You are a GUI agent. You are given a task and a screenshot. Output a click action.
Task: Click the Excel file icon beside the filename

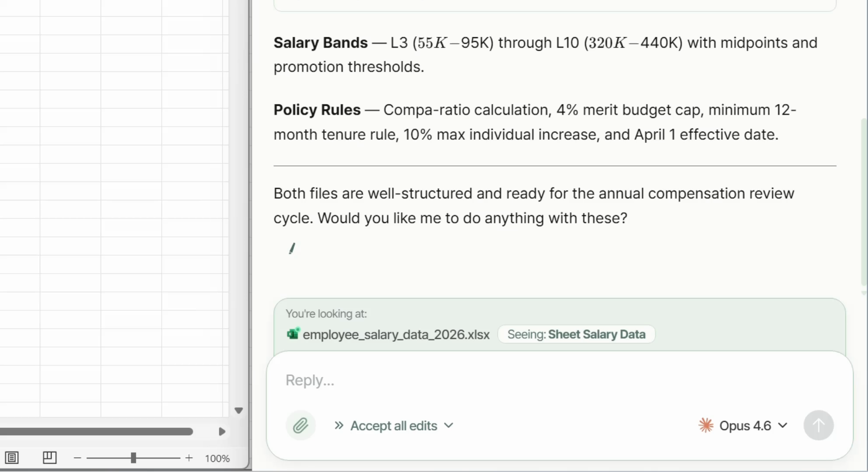[x=293, y=334]
